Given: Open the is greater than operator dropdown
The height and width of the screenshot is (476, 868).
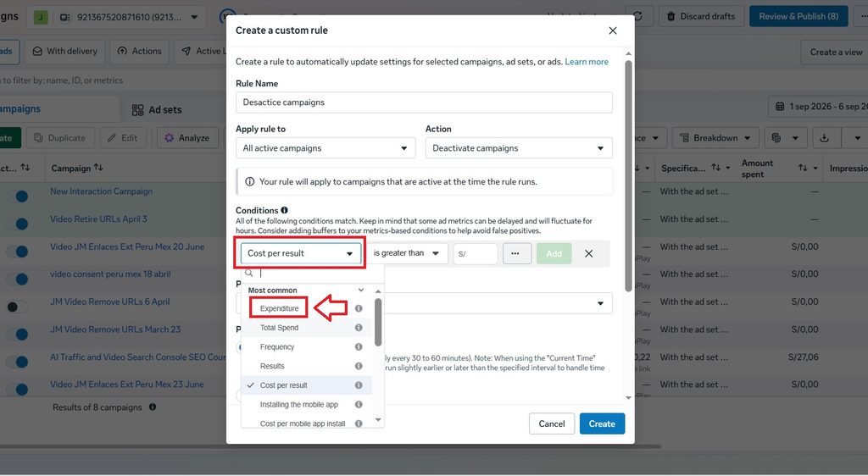Looking at the screenshot, I should pyautogui.click(x=407, y=253).
